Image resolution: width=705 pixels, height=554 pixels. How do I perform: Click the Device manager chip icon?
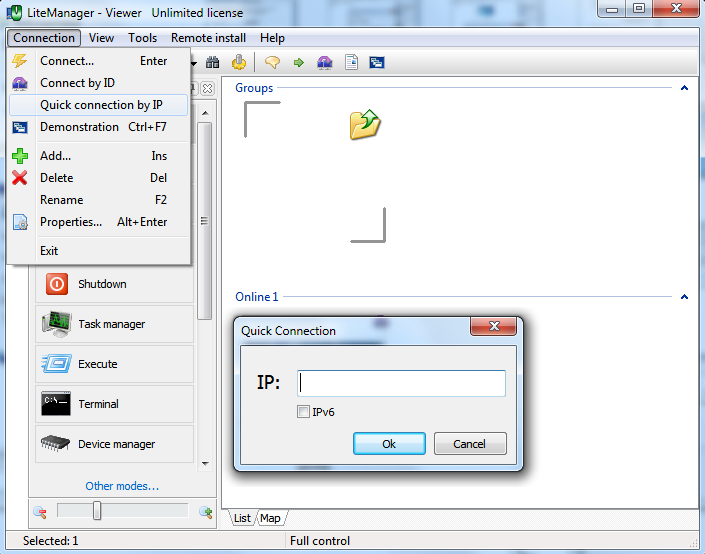[55, 443]
